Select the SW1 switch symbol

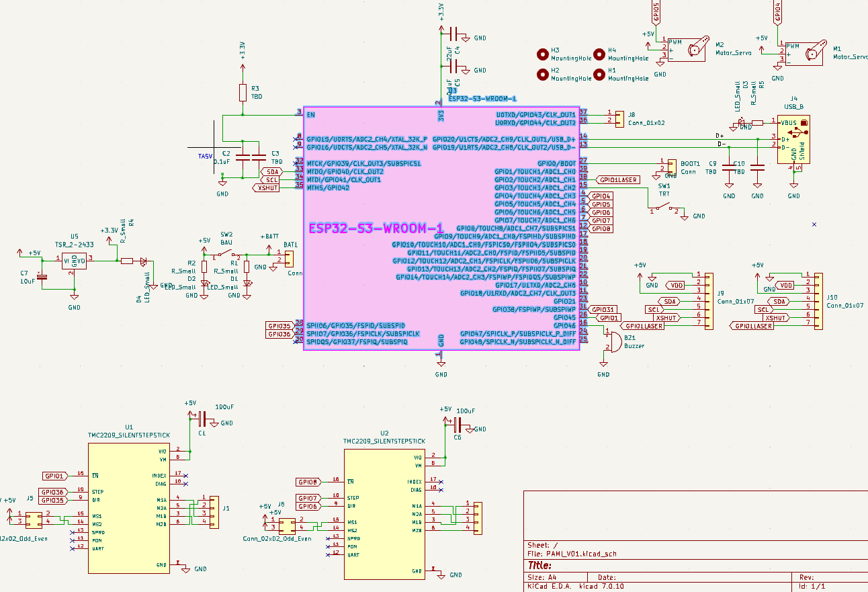664,207
